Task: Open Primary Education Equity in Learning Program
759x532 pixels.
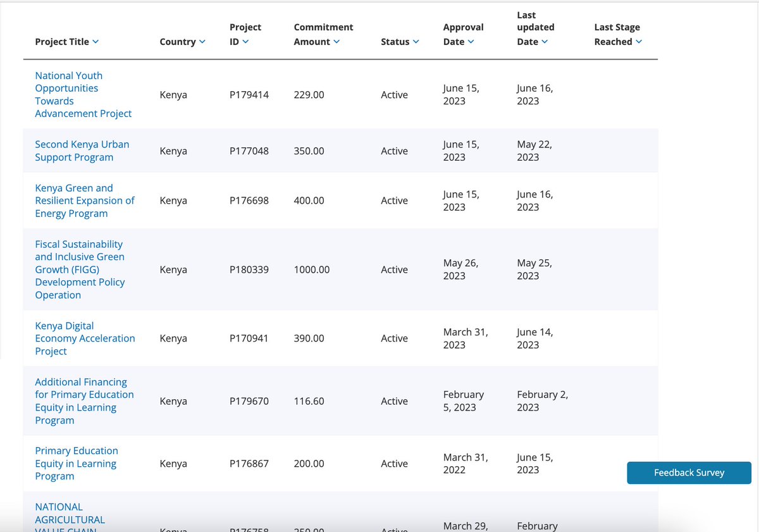Action: (77, 464)
